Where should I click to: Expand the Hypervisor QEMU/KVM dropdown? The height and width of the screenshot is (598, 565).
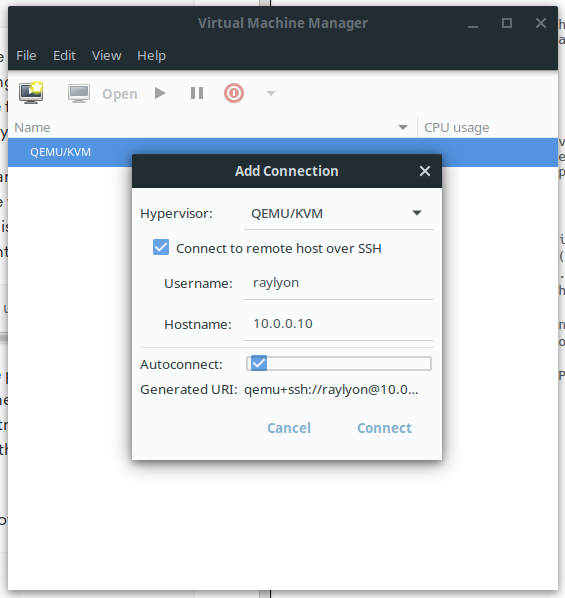[x=339, y=214]
